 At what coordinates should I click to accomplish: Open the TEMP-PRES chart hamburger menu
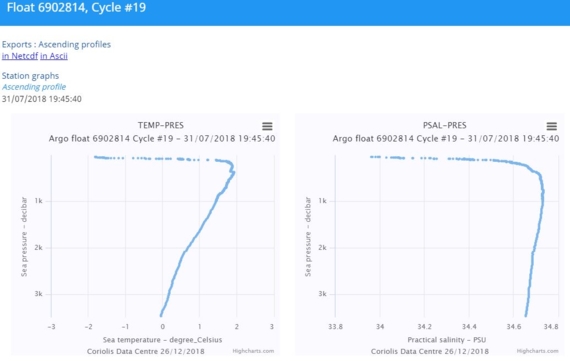pyautogui.click(x=267, y=126)
